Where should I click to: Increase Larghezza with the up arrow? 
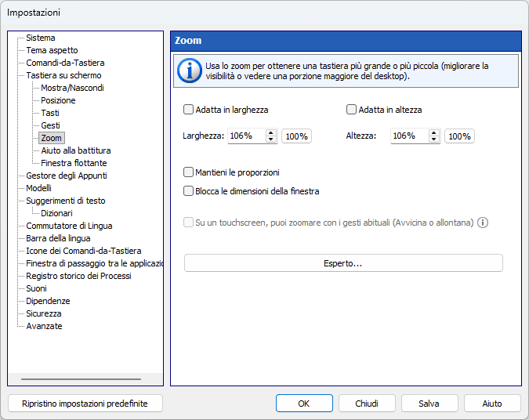coord(270,133)
